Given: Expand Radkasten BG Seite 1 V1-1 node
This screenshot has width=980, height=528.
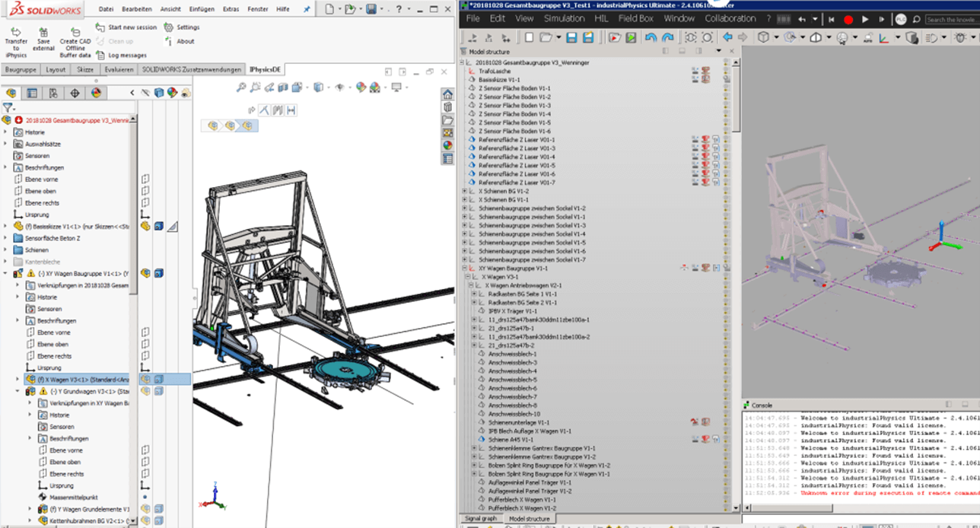Looking at the screenshot, I should [474, 294].
